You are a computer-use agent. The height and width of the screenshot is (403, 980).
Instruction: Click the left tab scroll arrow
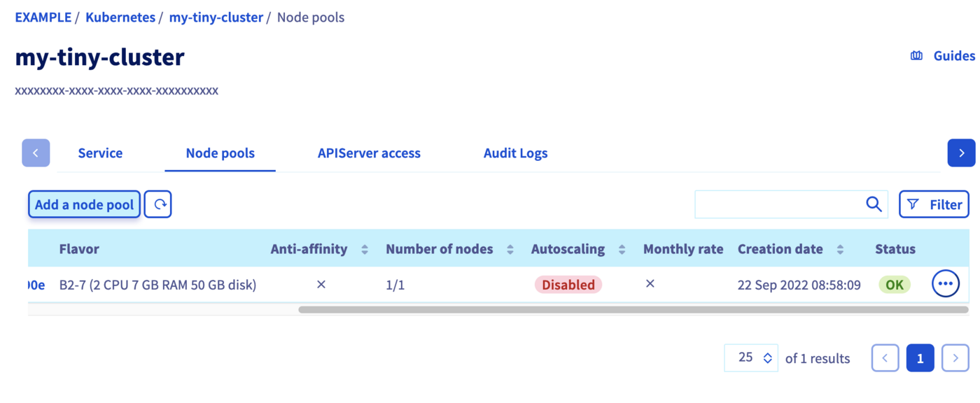[36, 153]
